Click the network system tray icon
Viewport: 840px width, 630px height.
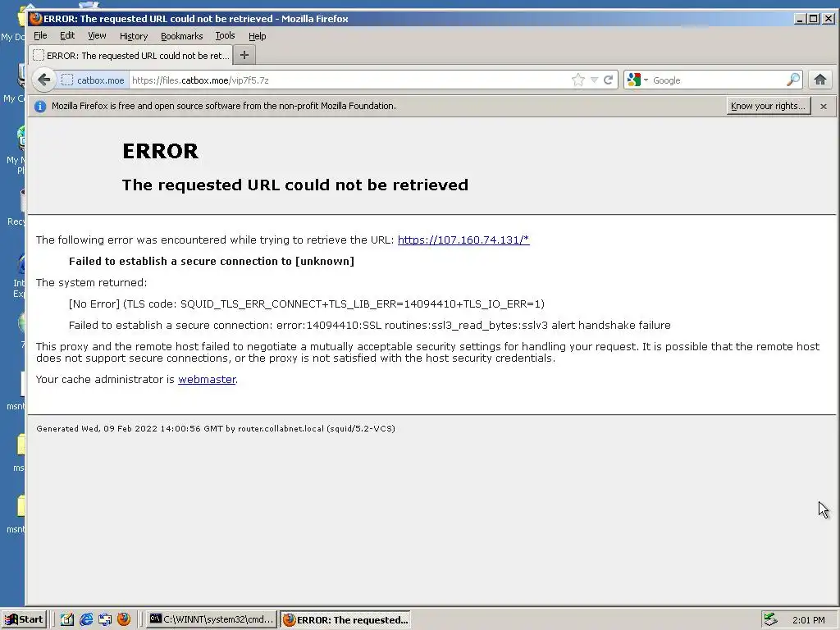771,619
